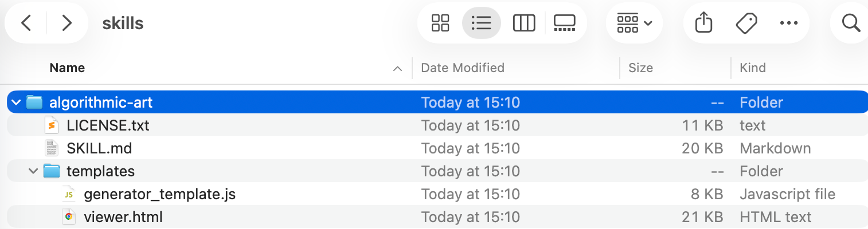Select the SKILL.md file name
This screenshot has width=868, height=229.
[x=99, y=148]
